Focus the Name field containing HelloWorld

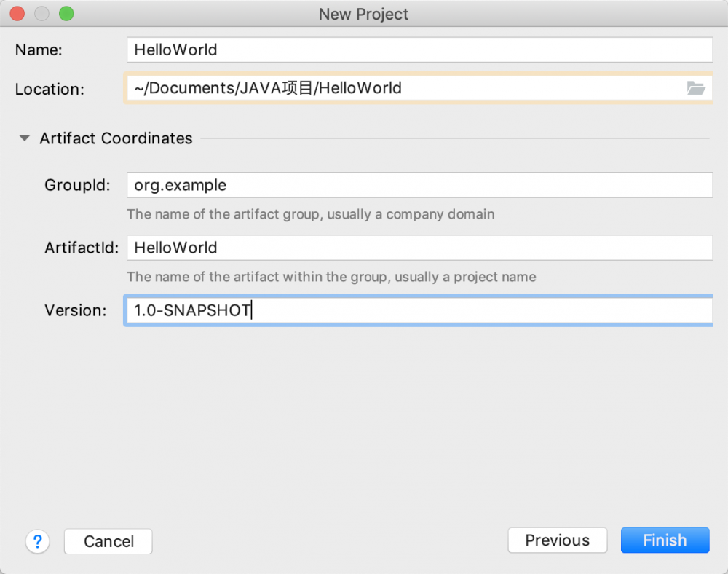click(x=419, y=50)
